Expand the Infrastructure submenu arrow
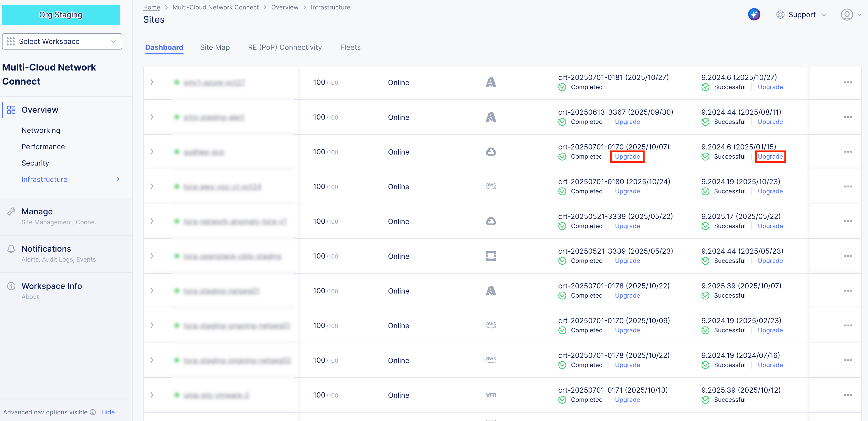 (x=118, y=180)
